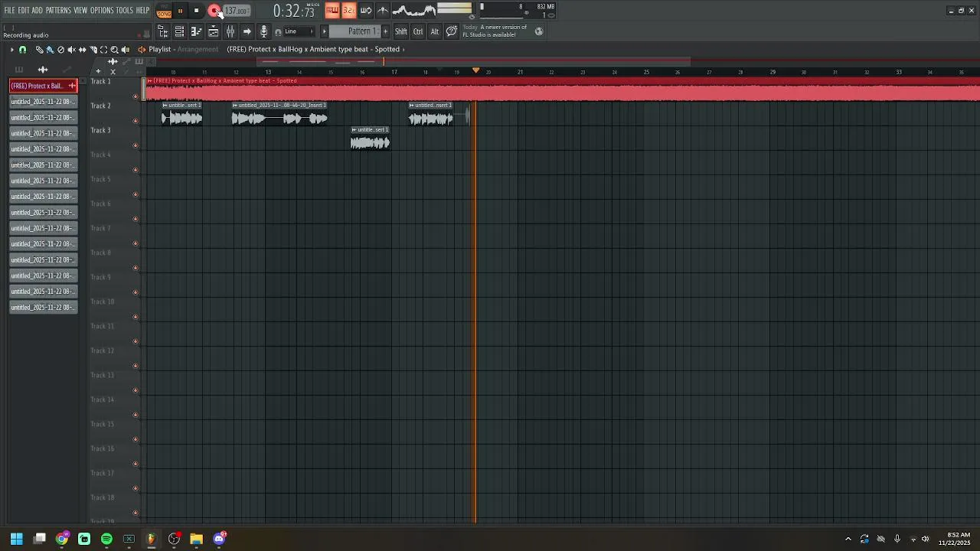Open the Windows Start menu
This screenshot has width=980, height=551.
click(17, 539)
